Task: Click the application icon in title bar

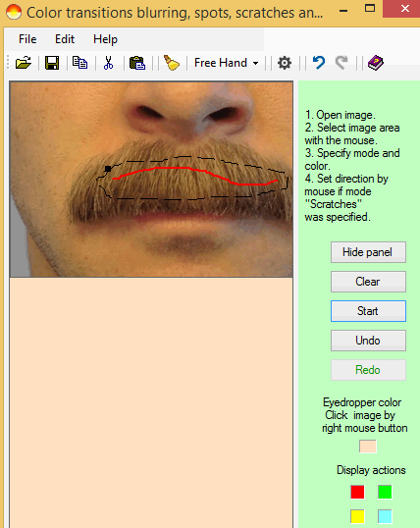Action: coord(14,12)
